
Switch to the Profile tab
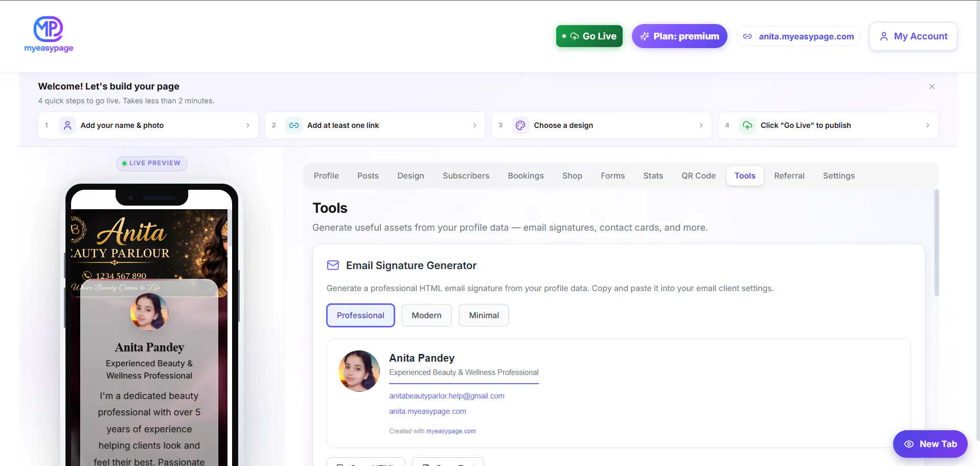point(326,176)
